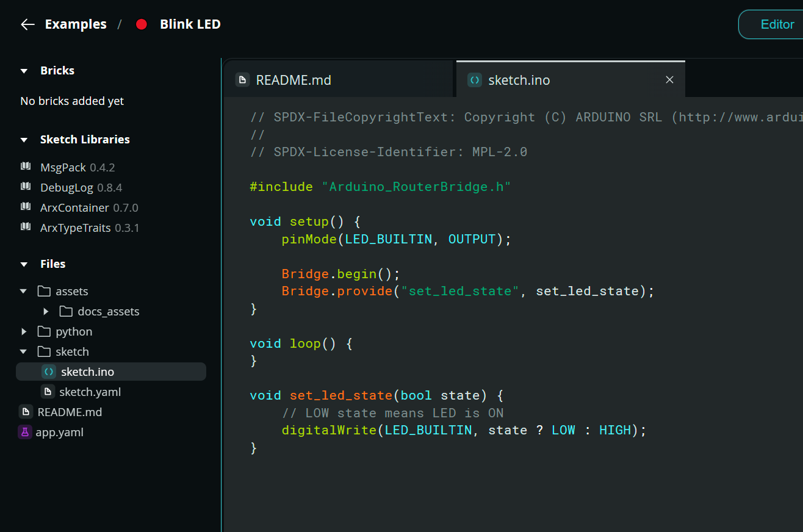Click the void setup() line
The height and width of the screenshot is (532, 803).
tap(305, 221)
